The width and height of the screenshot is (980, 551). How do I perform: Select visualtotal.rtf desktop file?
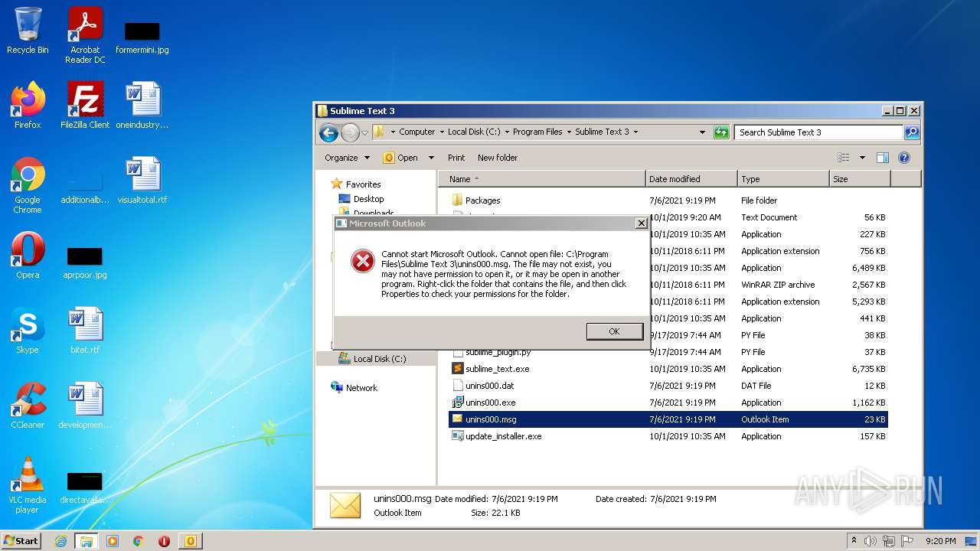(142, 181)
